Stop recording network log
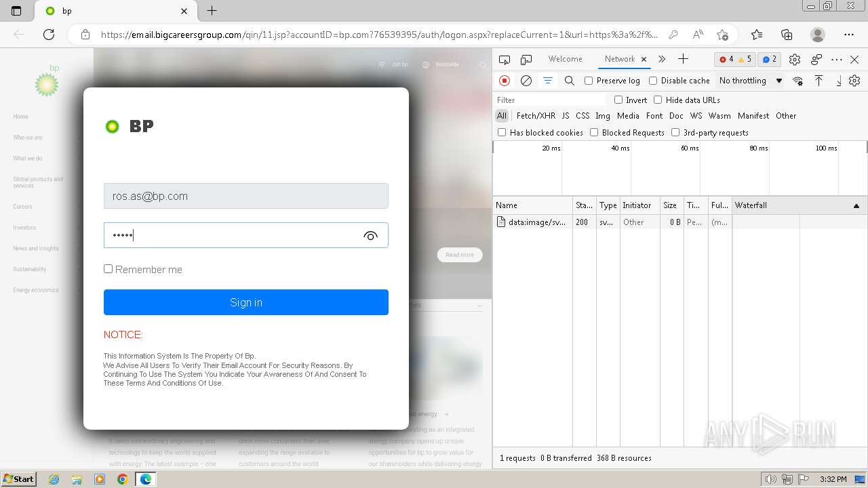 coord(505,81)
